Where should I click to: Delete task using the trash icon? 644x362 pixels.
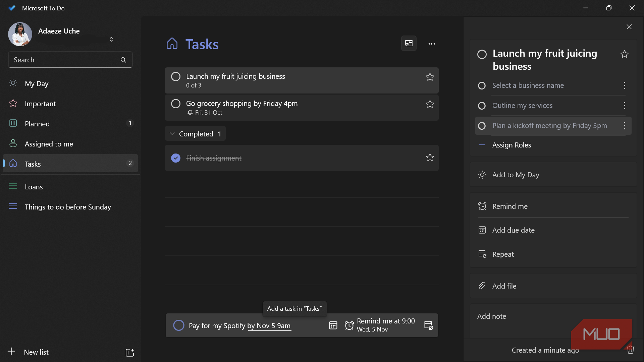pos(630,350)
